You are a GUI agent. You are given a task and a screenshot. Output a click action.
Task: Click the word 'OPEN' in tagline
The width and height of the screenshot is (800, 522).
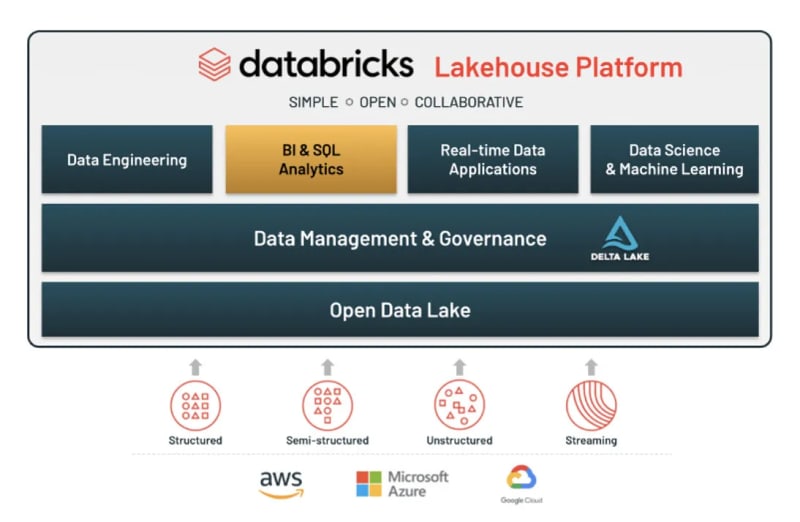click(378, 102)
